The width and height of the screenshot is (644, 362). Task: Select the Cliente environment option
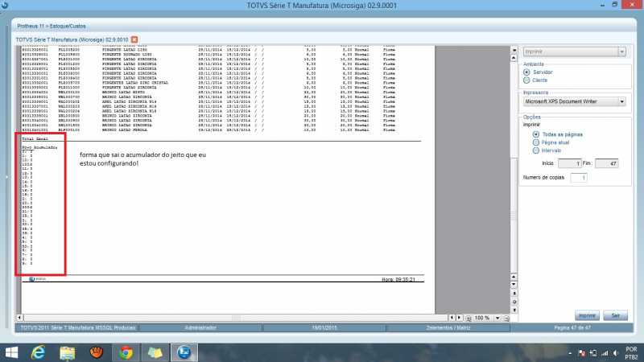coord(526,80)
